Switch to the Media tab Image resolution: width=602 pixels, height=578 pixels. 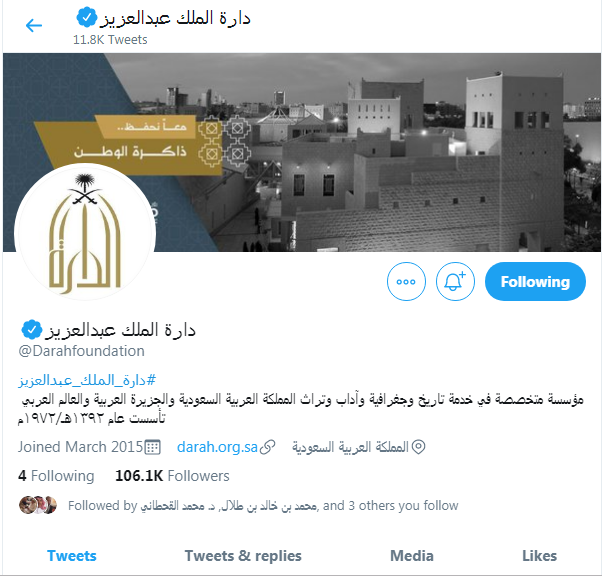(x=412, y=556)
